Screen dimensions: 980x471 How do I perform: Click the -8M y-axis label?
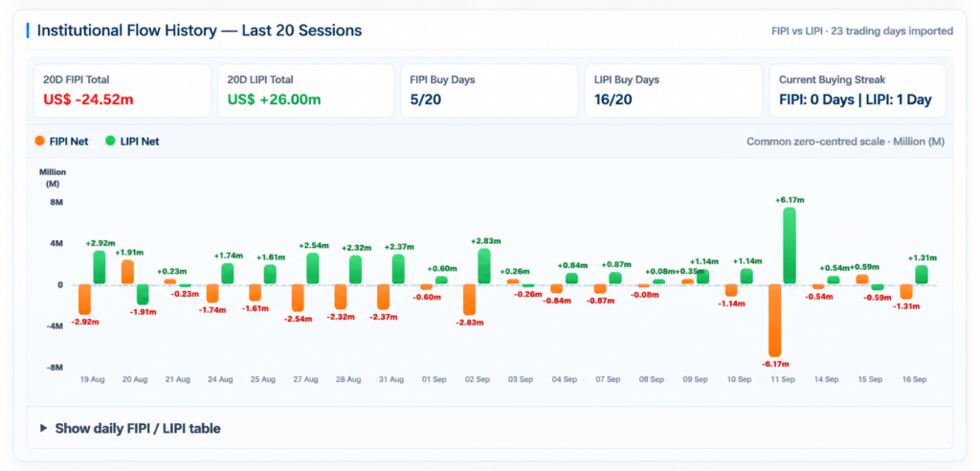(x=56, y=368)
